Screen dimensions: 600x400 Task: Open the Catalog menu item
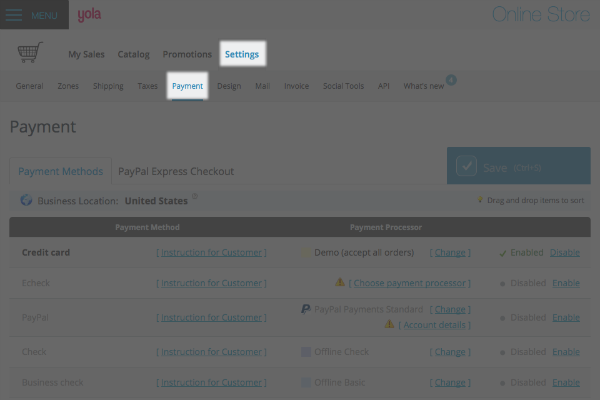tap(133, 54)
